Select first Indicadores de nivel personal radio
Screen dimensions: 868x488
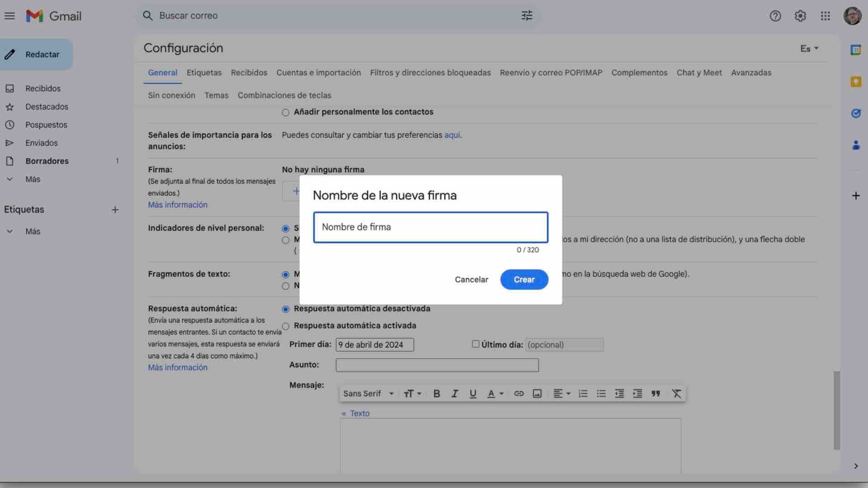pos(285,229)
